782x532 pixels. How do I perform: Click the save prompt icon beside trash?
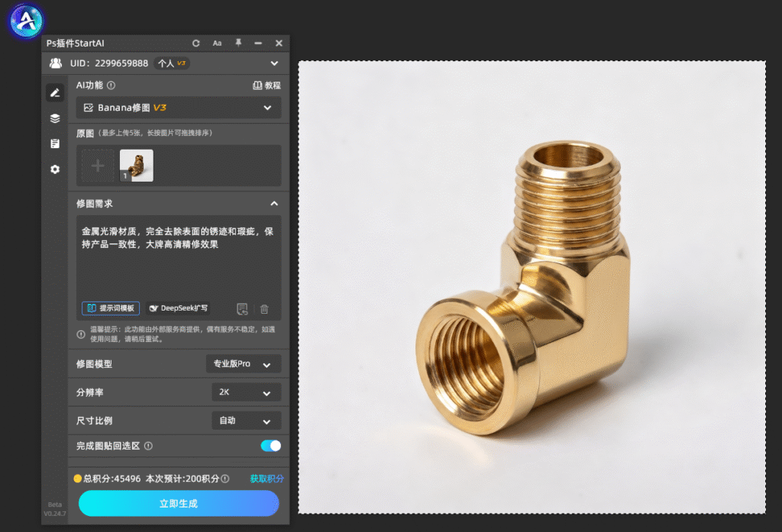pos(242,309)
